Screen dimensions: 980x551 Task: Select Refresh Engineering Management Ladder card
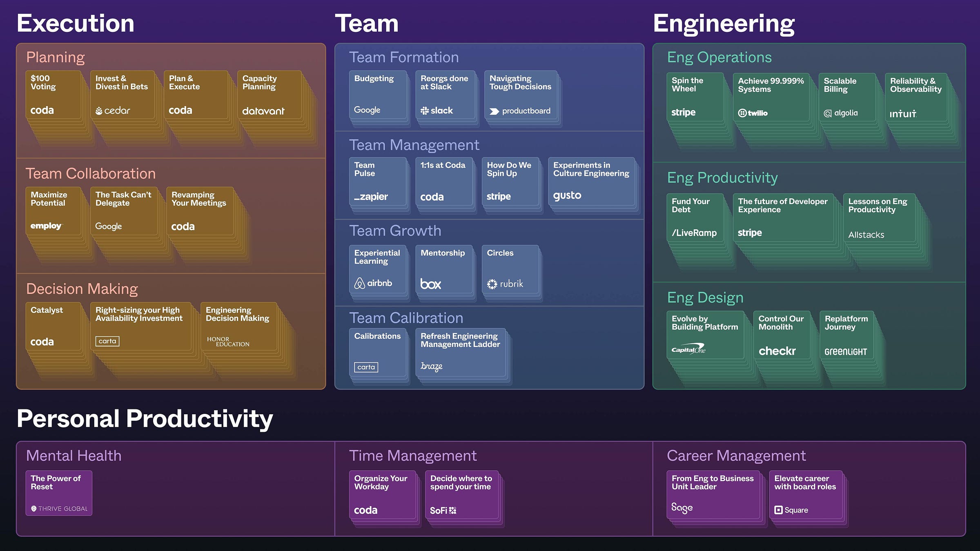click(461, 353)
